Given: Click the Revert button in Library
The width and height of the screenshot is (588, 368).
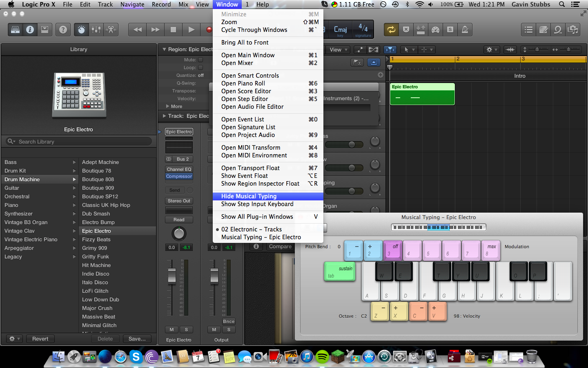Looking at the screenshot, I should (40, 339).
